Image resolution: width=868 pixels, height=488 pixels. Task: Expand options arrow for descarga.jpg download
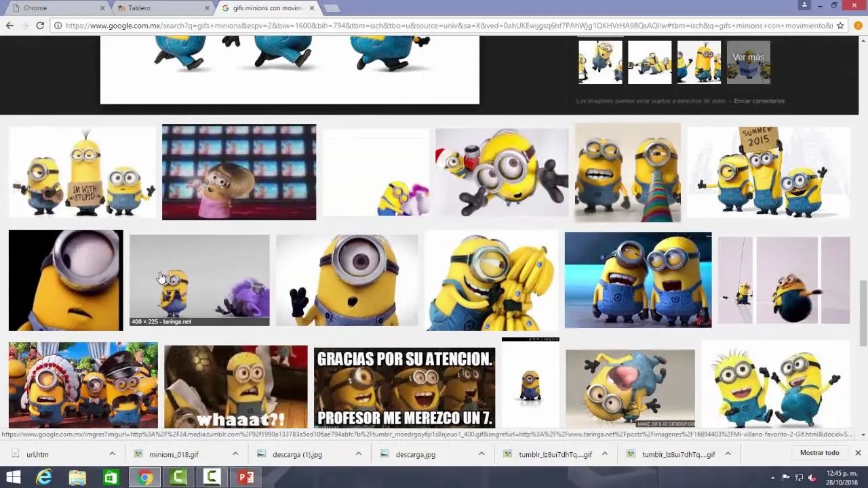coord(481,454)
